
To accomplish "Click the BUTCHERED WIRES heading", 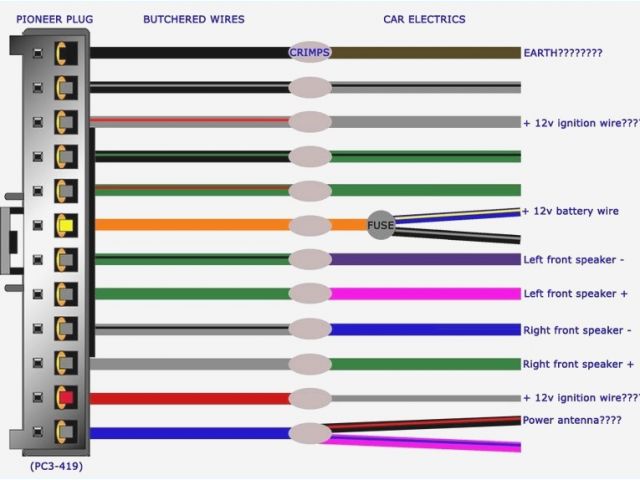I will pyautogui.click(x=193, y=19).
